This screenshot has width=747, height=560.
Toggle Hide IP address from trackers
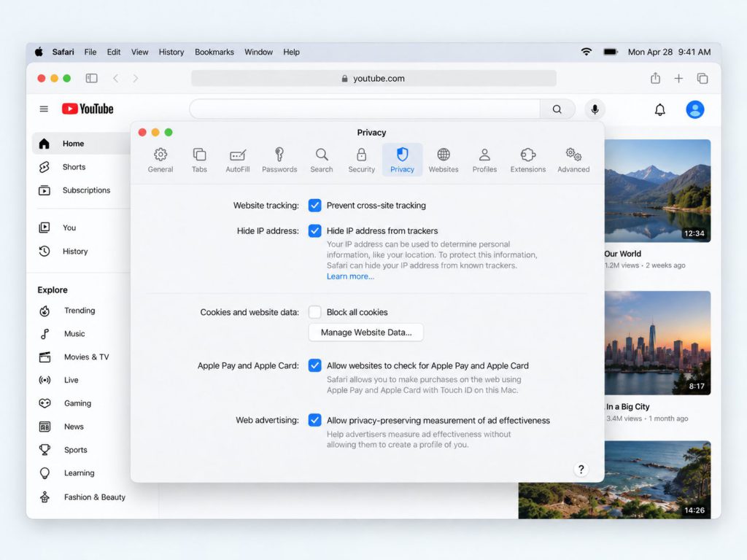click(x=314, y=230)
